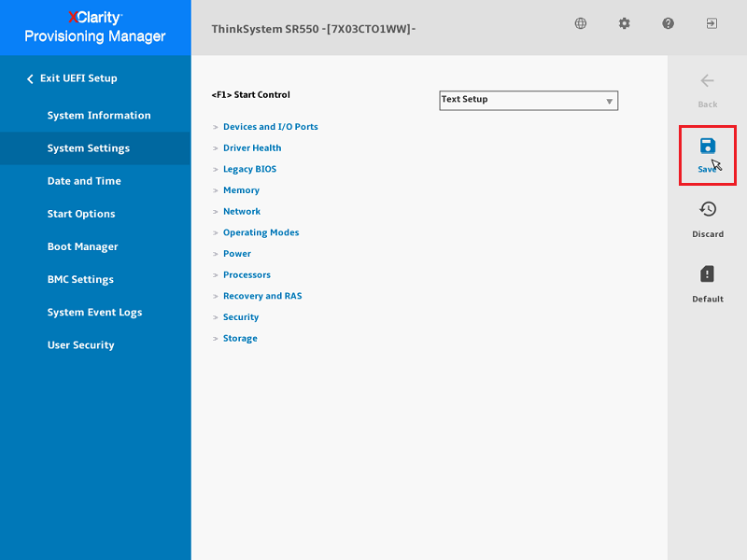This screenshot has width=747, height=560.
Task: Open Driver Health link
Action: (252, 148)
